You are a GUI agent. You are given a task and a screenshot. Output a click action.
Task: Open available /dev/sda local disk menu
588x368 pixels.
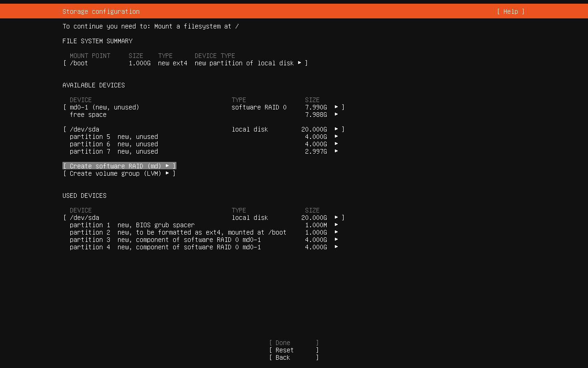point(204,129)
